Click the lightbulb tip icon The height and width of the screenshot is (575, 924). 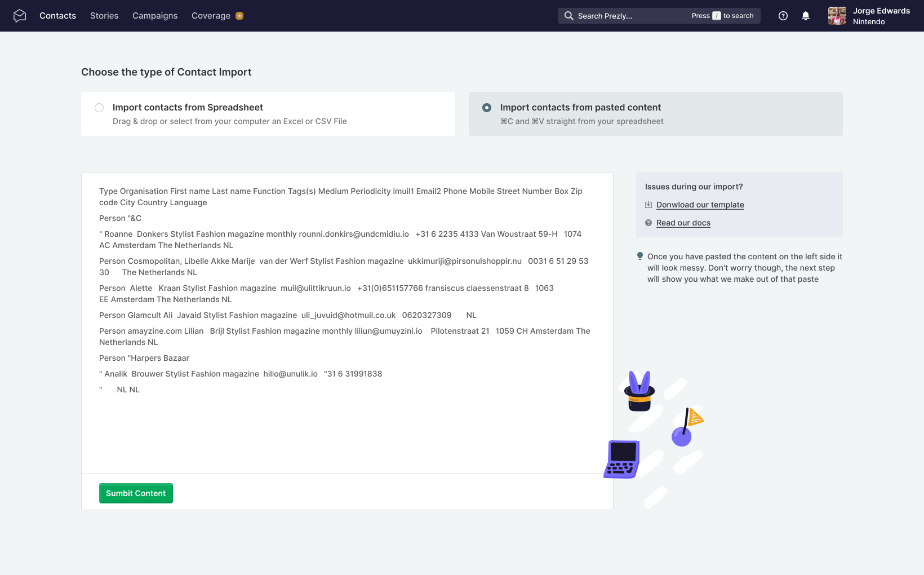[639, 256]
